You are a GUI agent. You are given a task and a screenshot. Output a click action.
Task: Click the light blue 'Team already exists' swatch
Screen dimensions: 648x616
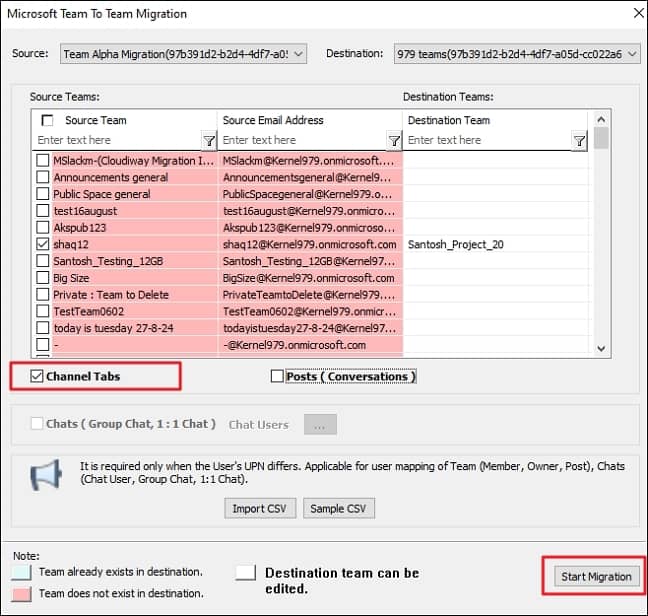click(21, 572)
